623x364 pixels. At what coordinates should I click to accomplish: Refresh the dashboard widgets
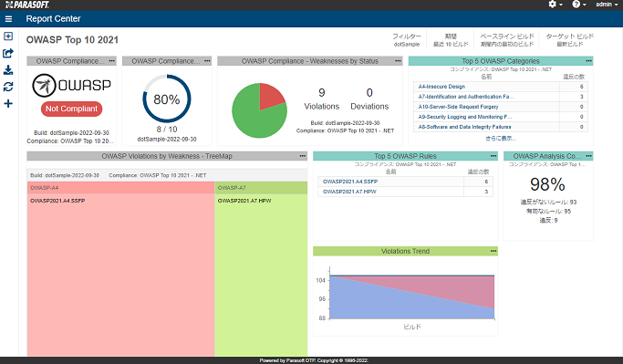(8, 87)
